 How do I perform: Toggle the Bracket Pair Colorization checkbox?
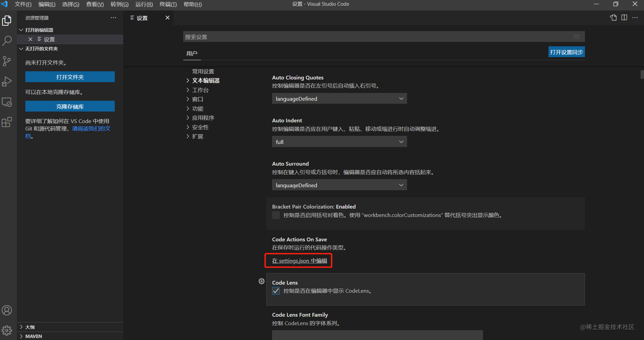click(276, 215)
